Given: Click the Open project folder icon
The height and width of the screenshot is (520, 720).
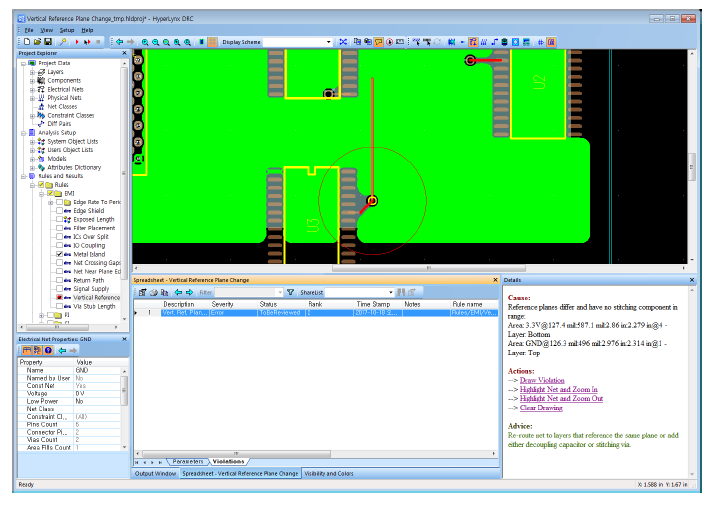Looking at the screenshot, I should coord(37,42).
